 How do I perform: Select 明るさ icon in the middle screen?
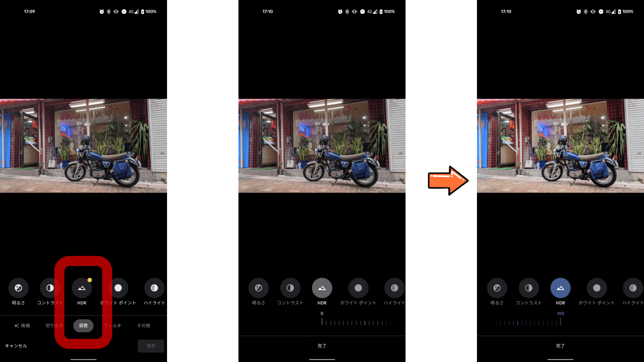pos(259,288)
